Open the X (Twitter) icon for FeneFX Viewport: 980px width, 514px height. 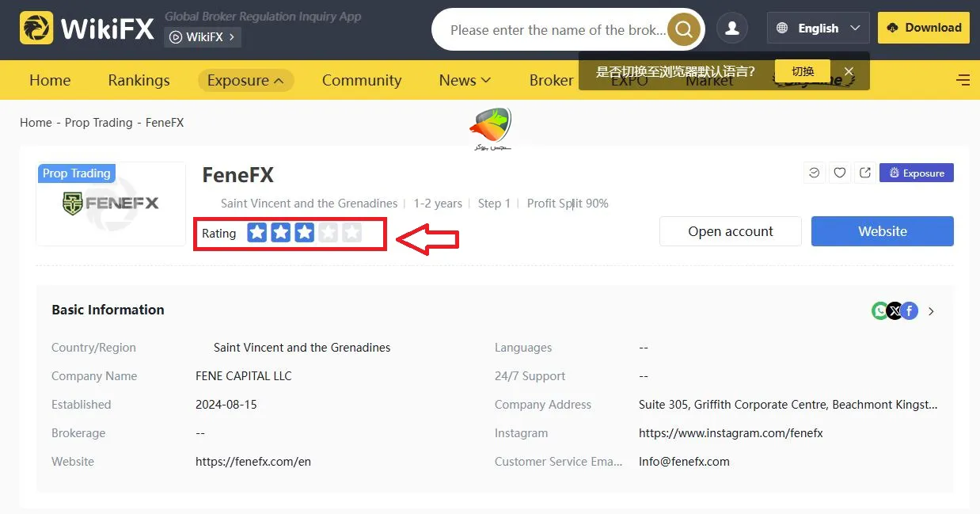895,310
